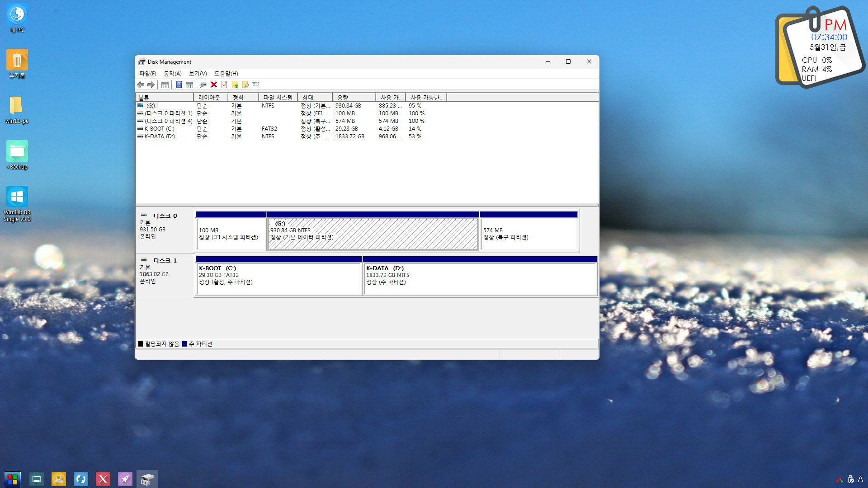Viewport: 868px width, 488px height.
Task: Open the win11-pe folder icon
Action: click(17, 109)
